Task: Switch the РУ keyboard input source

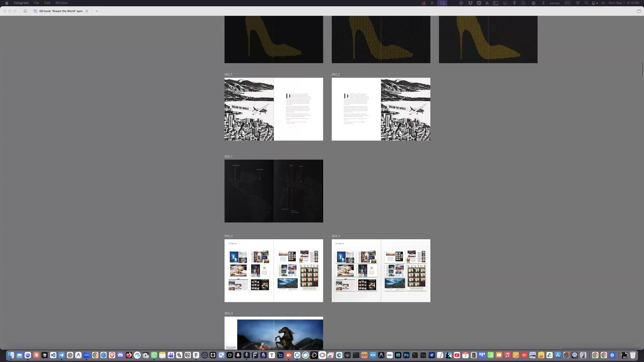Action: click(568, 3)
